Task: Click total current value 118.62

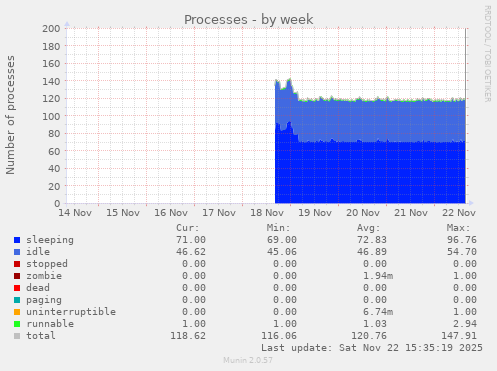Action: point(188,336)
